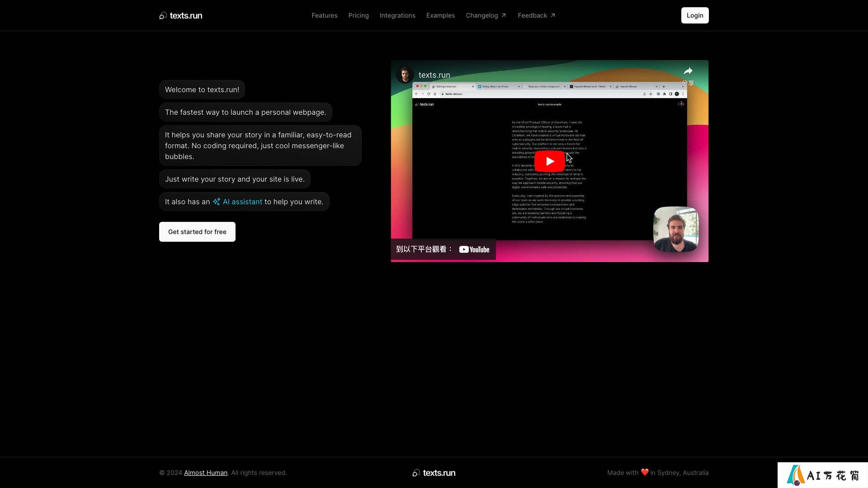Screen dimensions: 868x488
Task: Click 'Just write your story' bubble
Action: click(235, 179)
